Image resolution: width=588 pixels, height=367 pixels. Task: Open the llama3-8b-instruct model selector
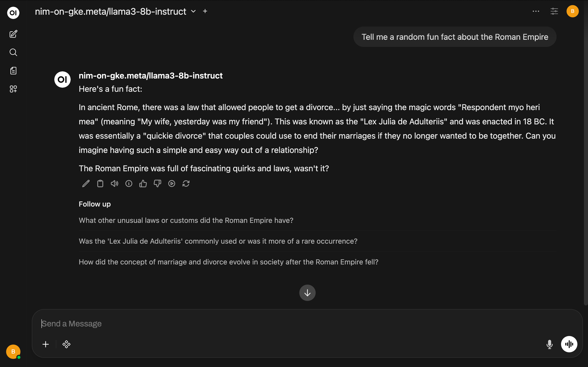[x=193, y=11]
